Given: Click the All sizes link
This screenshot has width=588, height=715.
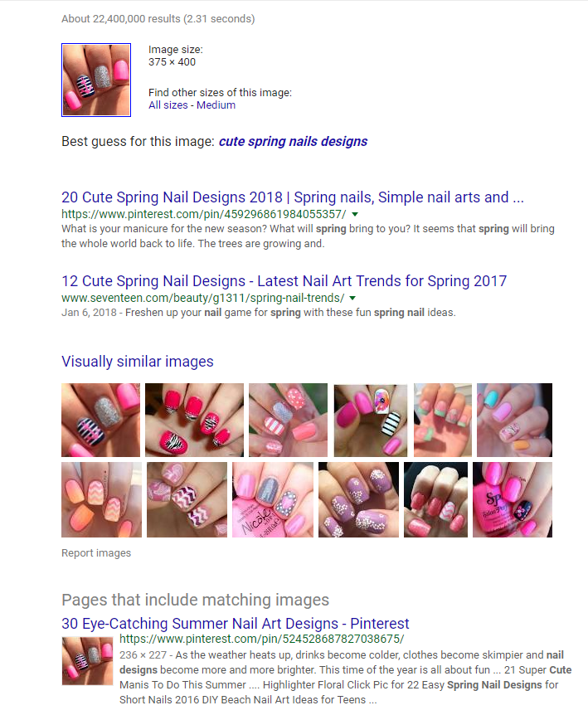Looking at the screenshot, I should [168, 105].
